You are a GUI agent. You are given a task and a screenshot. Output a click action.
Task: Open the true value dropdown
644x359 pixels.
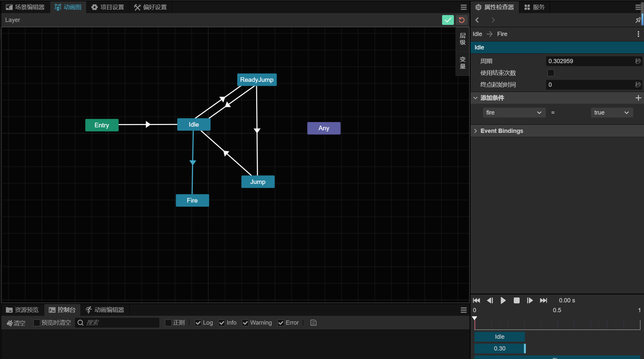[612, 113]
